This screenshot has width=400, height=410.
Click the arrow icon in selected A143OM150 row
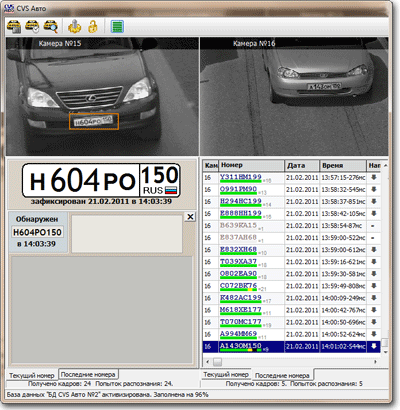(x=374, y=346)
